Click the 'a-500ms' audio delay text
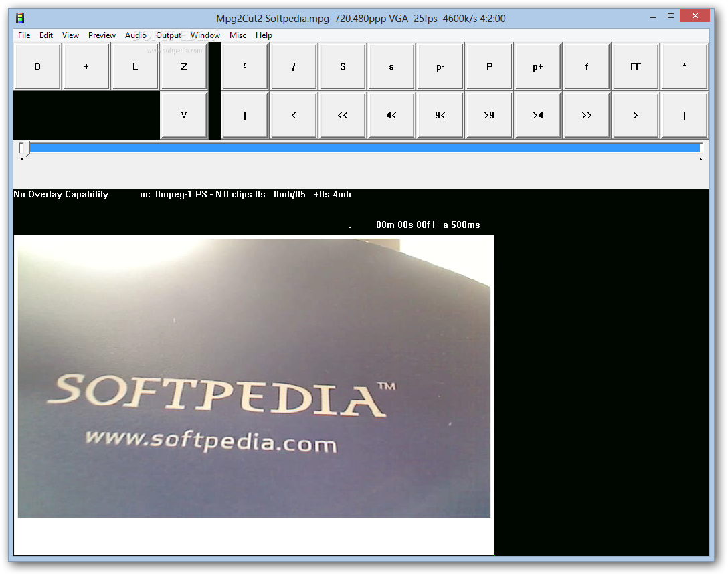Image resolution: width=728 pixels, height=575 pixels. click(462, 225)
